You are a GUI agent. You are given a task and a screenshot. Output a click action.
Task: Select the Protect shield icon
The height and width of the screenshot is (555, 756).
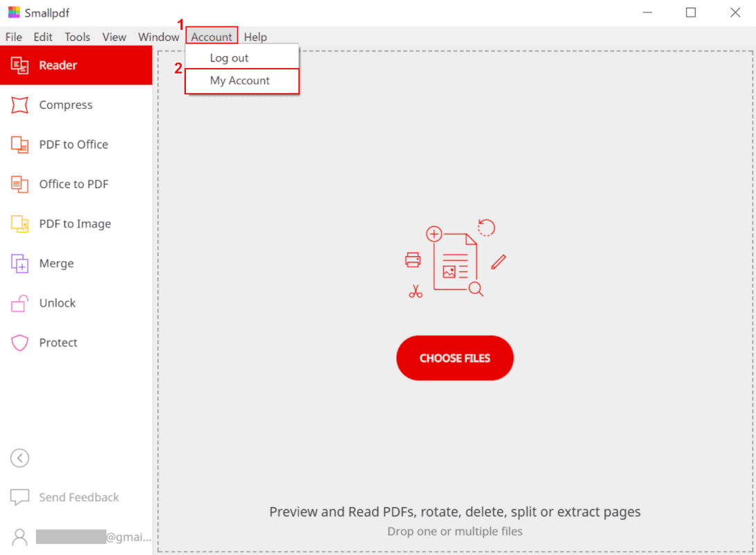click(20, 343)
